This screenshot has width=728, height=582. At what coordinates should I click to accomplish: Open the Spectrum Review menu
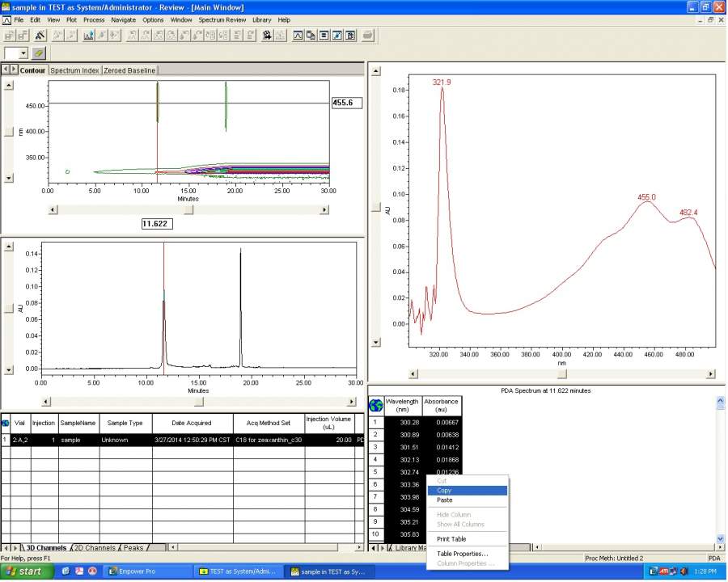[x=222, y=19]
